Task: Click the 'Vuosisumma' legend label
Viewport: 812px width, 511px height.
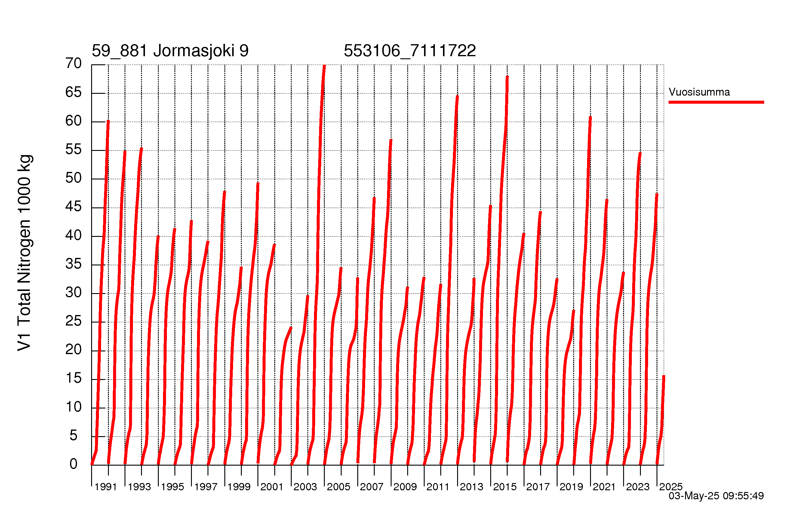Action: pyautogui.click(x=699, y=92)
